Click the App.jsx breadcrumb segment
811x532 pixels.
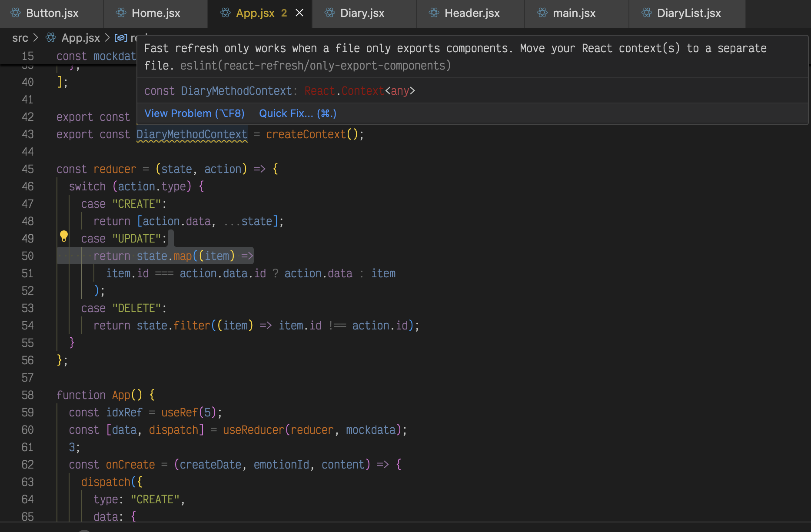(x=80, y=38)
